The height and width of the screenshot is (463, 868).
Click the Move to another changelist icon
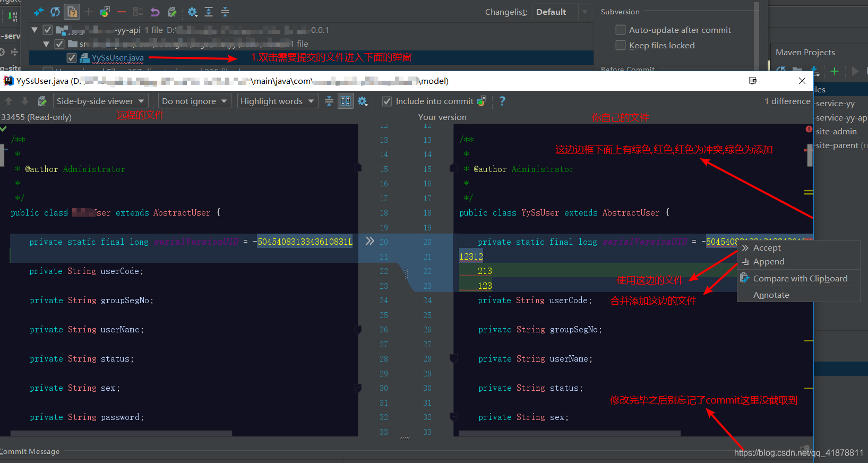point(105,12)
